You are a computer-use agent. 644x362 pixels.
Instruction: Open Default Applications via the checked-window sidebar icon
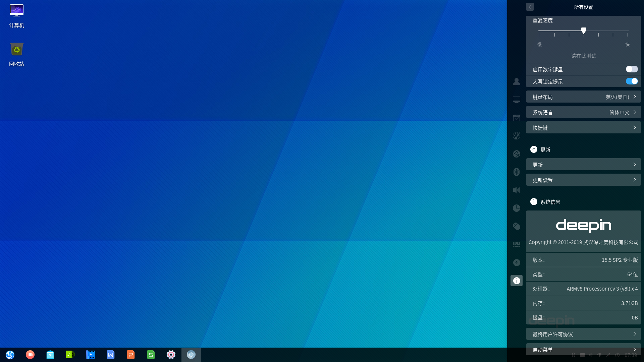pyautogui.click(x=517, y=118)
